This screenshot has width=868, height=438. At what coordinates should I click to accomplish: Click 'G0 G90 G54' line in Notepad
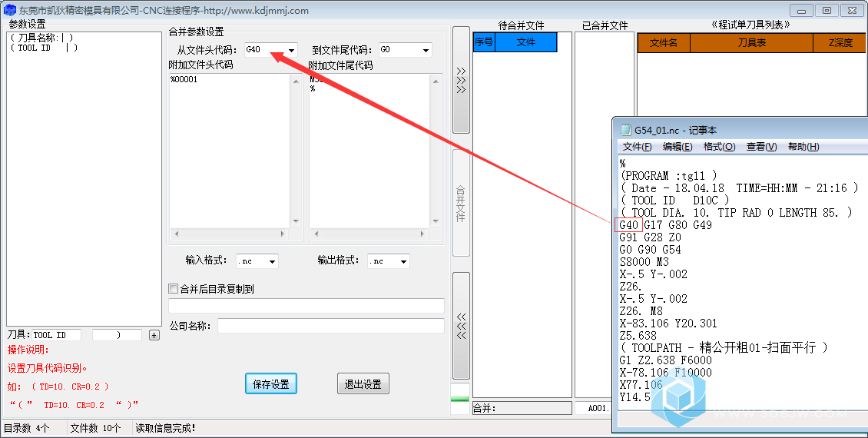tap(651, 249)
